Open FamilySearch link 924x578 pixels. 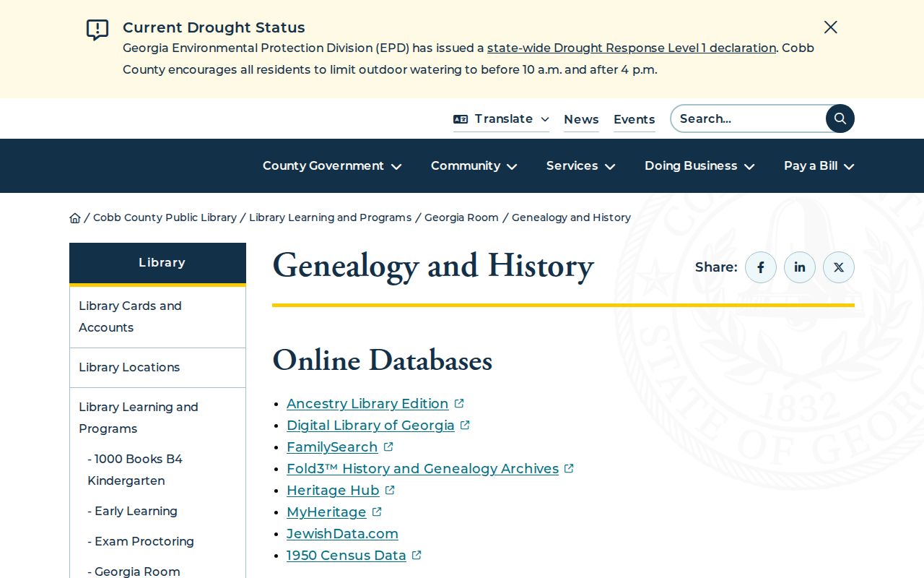332,447
